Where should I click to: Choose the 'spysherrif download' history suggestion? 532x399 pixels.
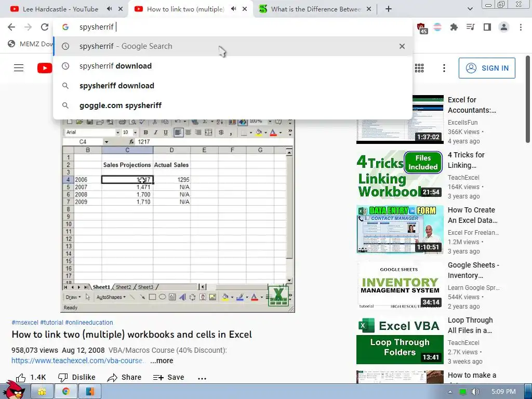(x=233, y=66)
